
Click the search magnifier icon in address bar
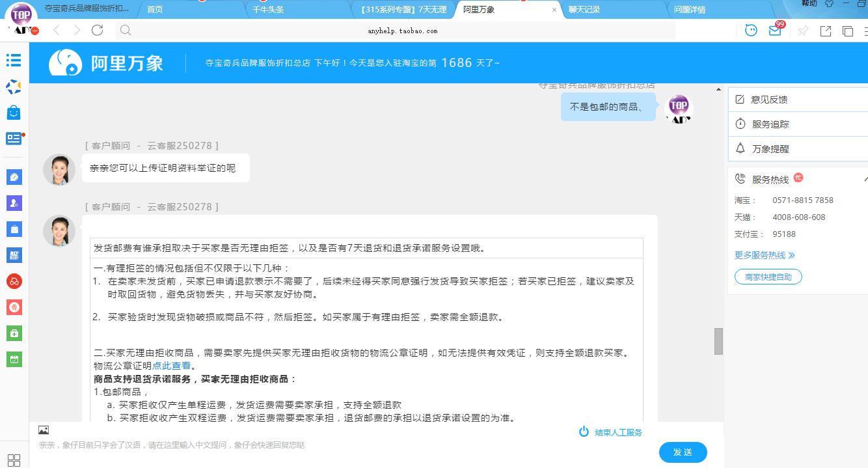click(x=126, y=30)
